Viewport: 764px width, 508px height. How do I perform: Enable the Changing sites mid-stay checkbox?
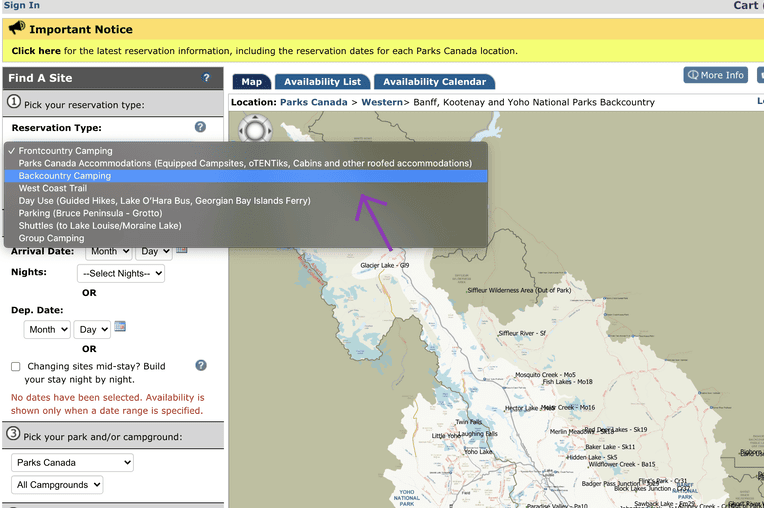pyautogui.click(x=15, y=367)
